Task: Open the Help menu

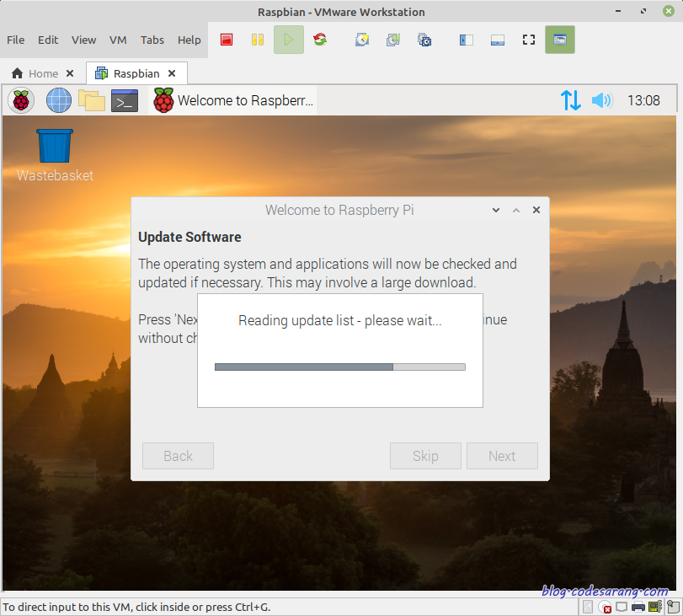Action: click(189, 40)
